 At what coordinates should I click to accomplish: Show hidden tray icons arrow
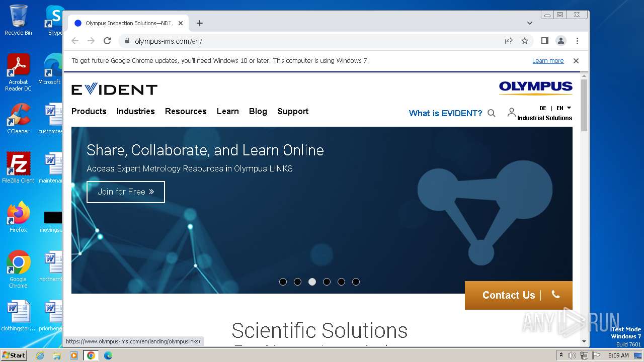coord(561,355)
